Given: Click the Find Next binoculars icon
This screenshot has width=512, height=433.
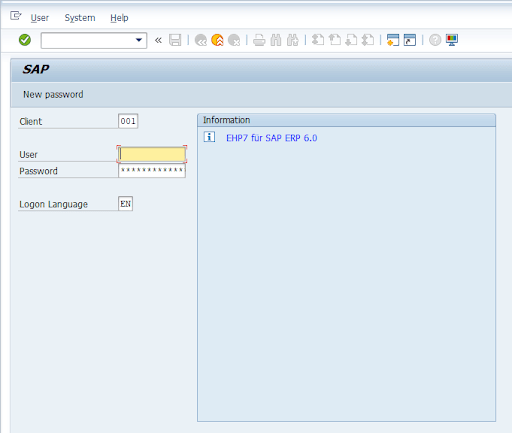Looking at the screenshot, I should tap(293, 40).
